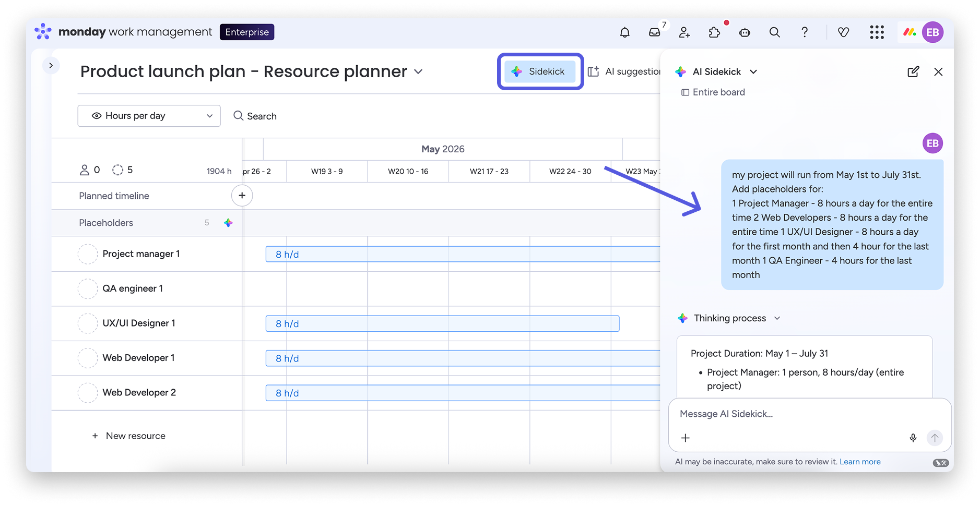This screenshot has height=506, width=980.
Task: Open the nine-dot apps grid
Action: [877, 32]
